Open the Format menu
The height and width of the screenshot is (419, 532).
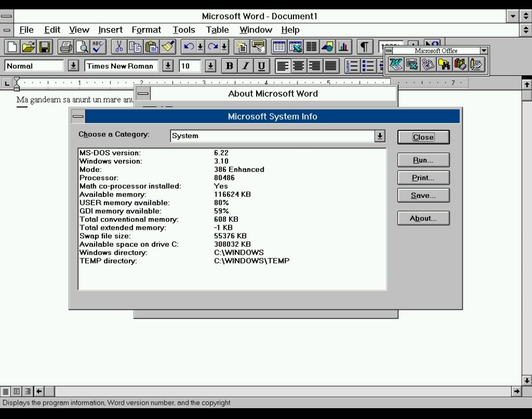point(146,30)
